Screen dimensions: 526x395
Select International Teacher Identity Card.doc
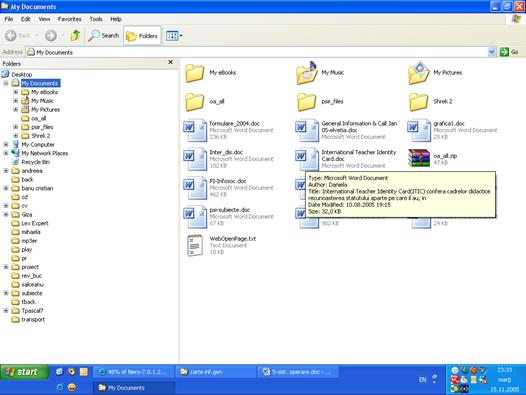click(x=346, y=159)
